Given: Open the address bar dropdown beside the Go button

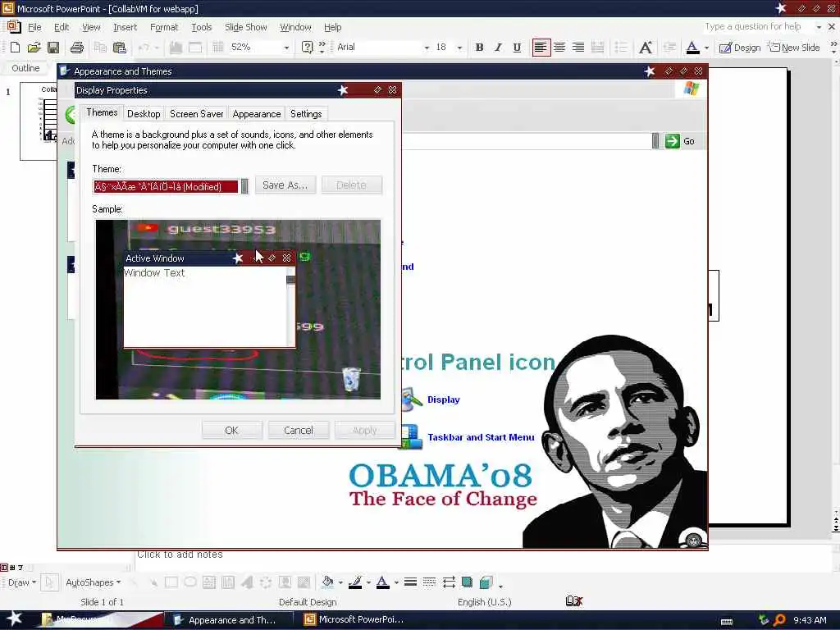Looking at the screenshot, I should 655,141.
